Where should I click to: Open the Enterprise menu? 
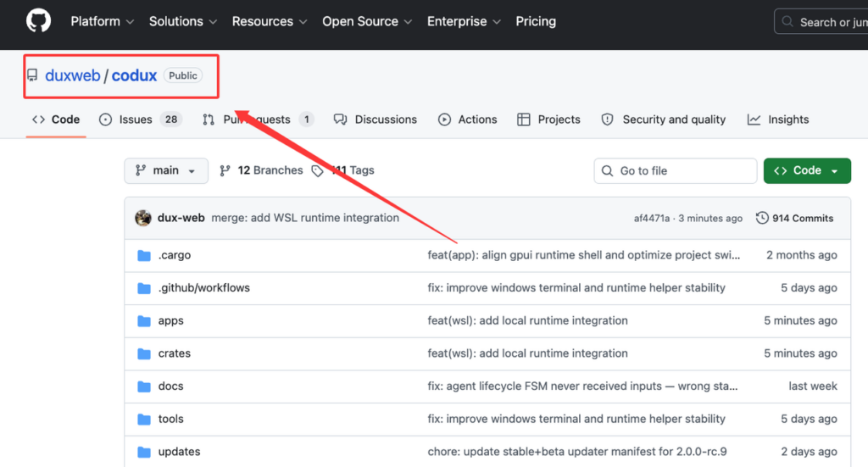(x=464, y=21)
